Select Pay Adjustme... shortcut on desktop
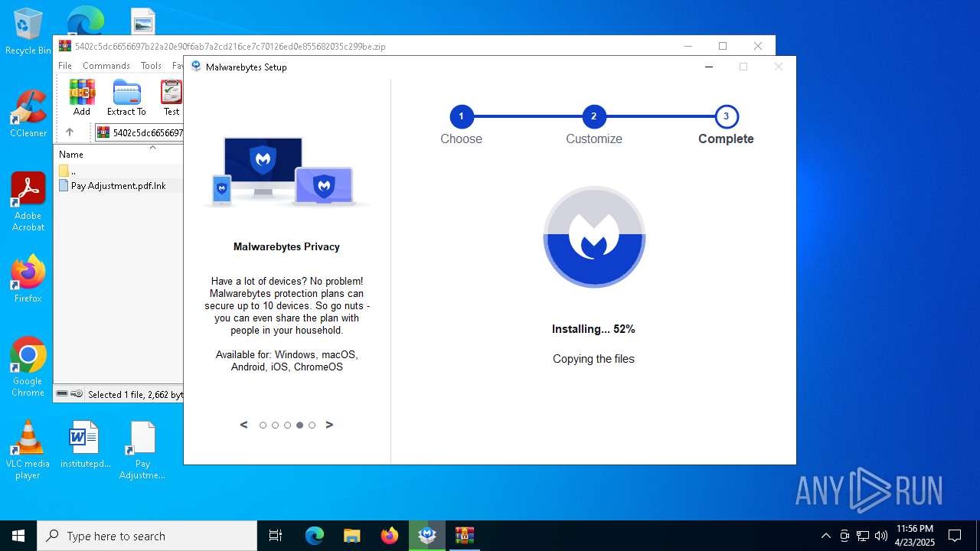Screen dimensions: 980x551 [142, 450]
